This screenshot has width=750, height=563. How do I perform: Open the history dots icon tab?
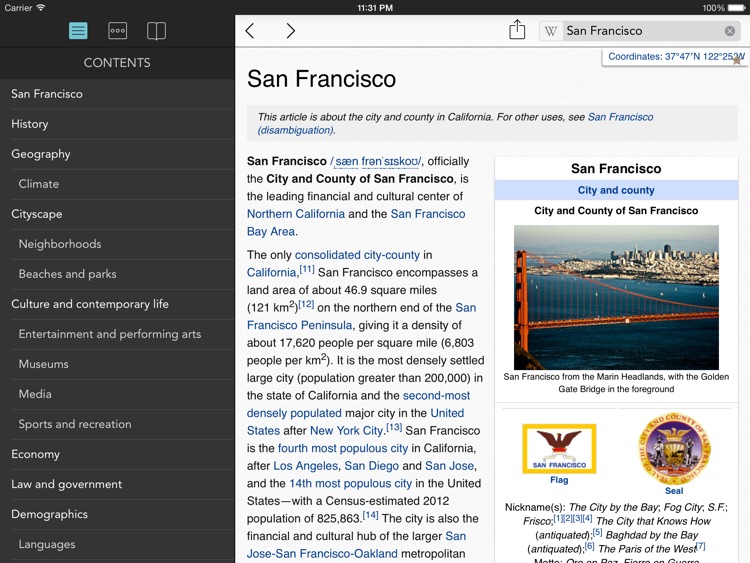click(117, 31)
